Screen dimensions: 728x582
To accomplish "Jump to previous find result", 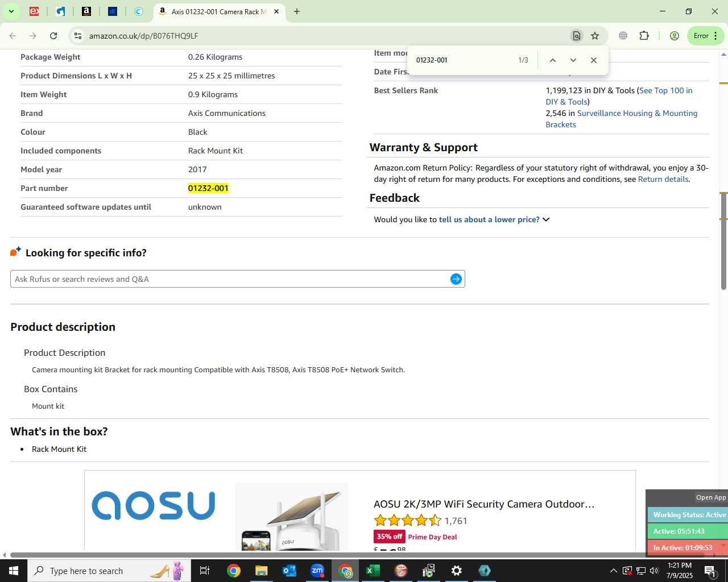I will pyautogui.click(x=552, y=60).
